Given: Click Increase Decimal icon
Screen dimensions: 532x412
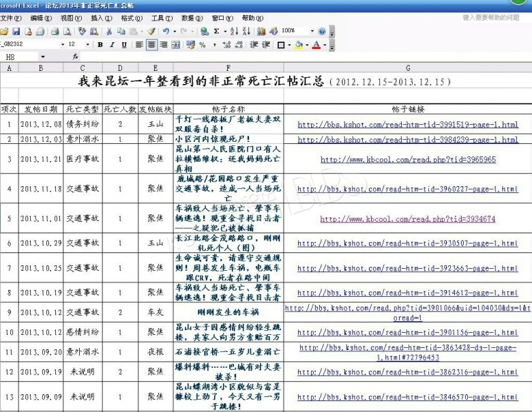Looking at the screenshot, I should pos(226,45).
